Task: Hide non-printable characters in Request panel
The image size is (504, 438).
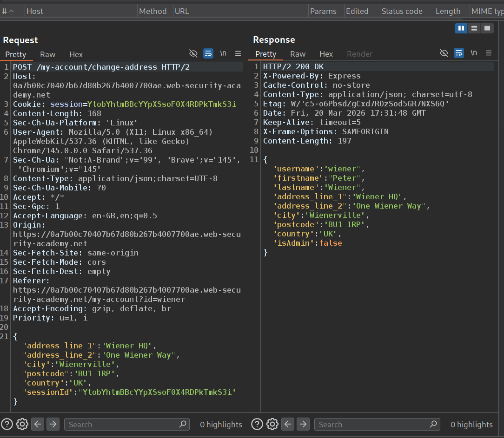Action: (193, 53)
